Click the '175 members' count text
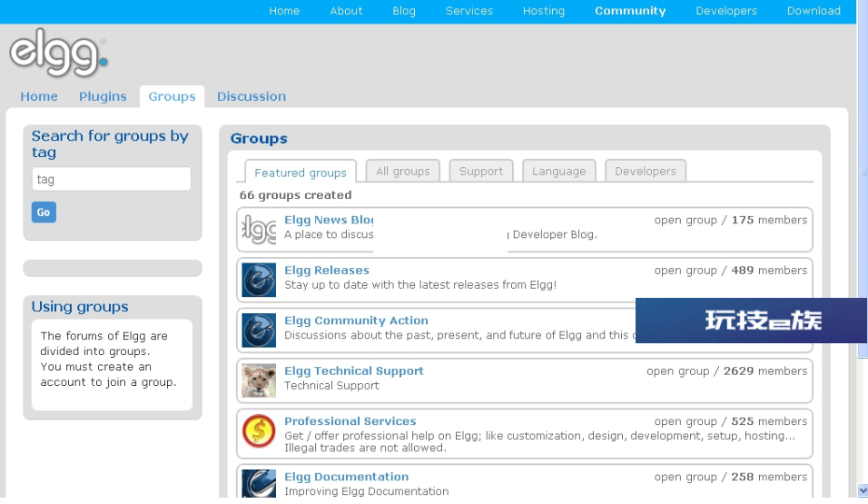This screenshot has height=504, width=868. (769, 220)
